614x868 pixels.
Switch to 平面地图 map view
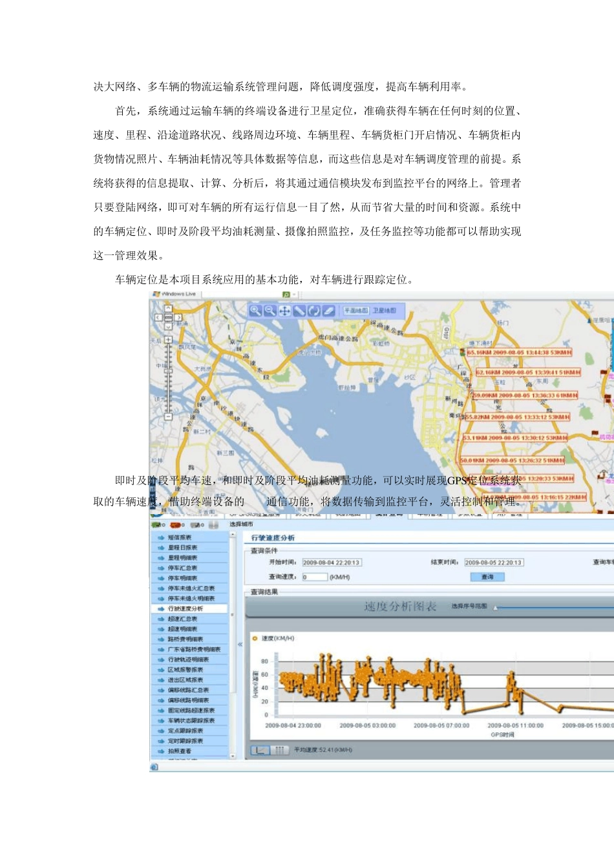pyautogui.click(x=355, y=311)
